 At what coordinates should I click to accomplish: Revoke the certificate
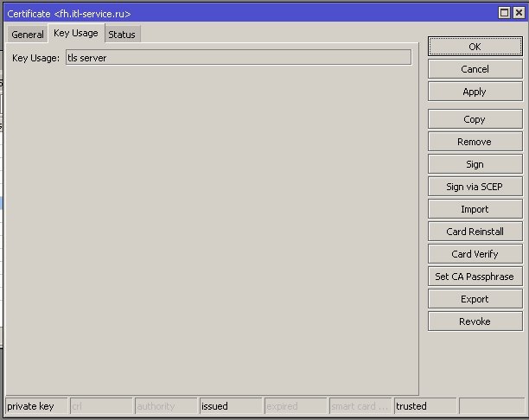475,321
